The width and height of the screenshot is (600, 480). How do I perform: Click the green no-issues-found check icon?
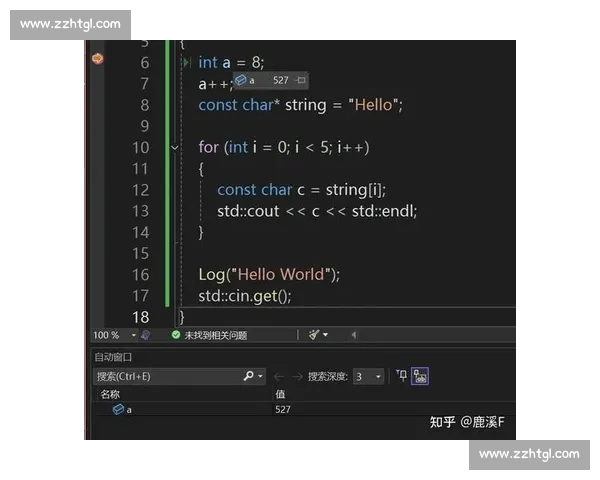pos(176,335)
